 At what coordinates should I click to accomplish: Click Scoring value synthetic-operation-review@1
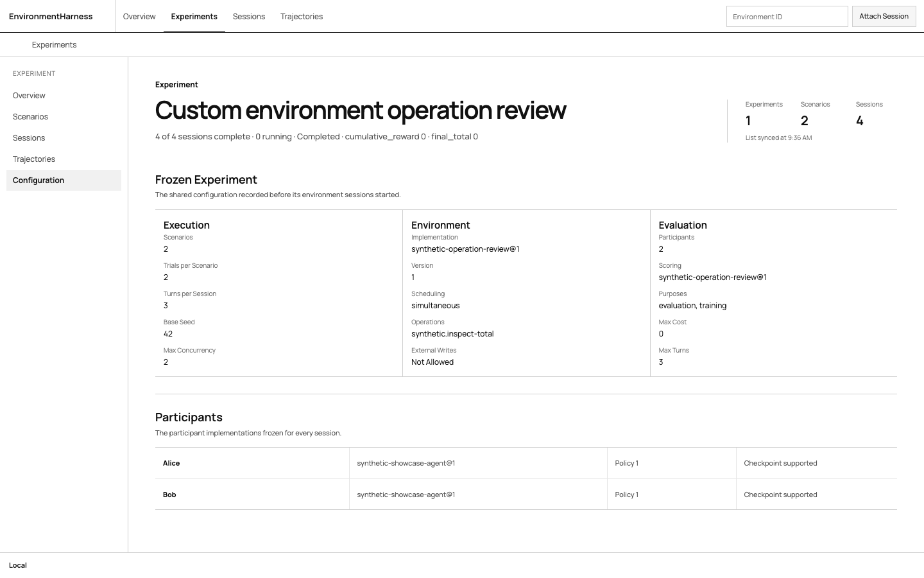(x=712, y=277)
